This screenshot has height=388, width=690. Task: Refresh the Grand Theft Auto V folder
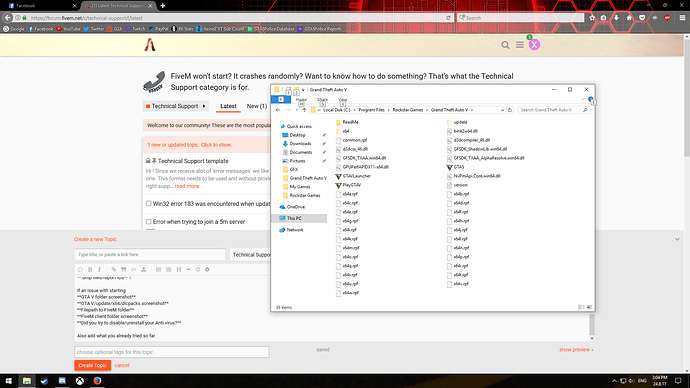click(x=510, y=110)
